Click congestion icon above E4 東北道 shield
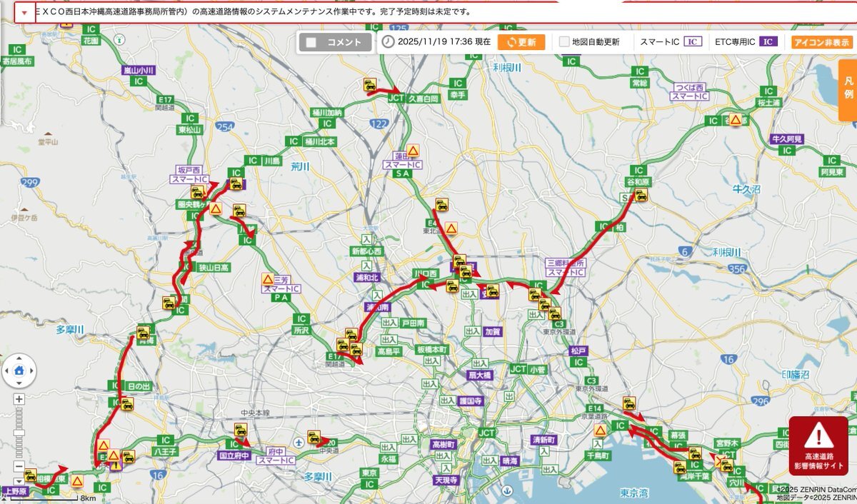 [x=442, y=206]
